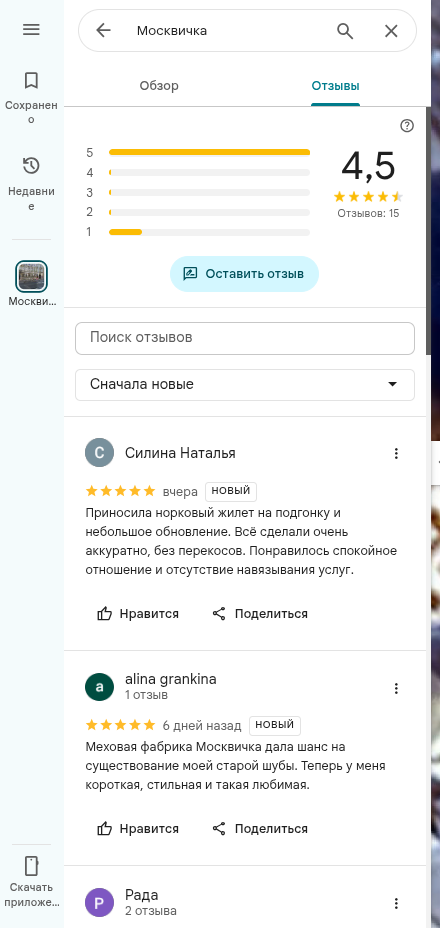Viewport: 440px width, 928px height.
Task: Click the download app phone icon
Action: (31, 865)
